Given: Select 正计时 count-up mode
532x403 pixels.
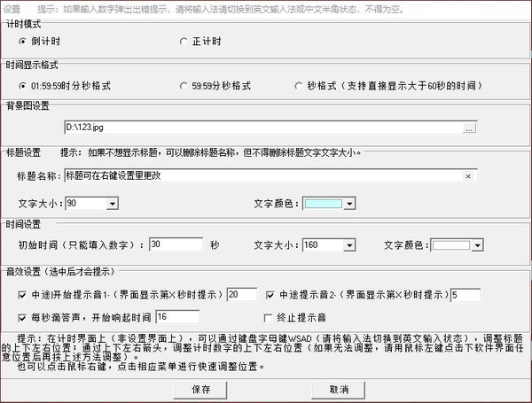Looking at the screenshot, I should click(x=184, y=41).
